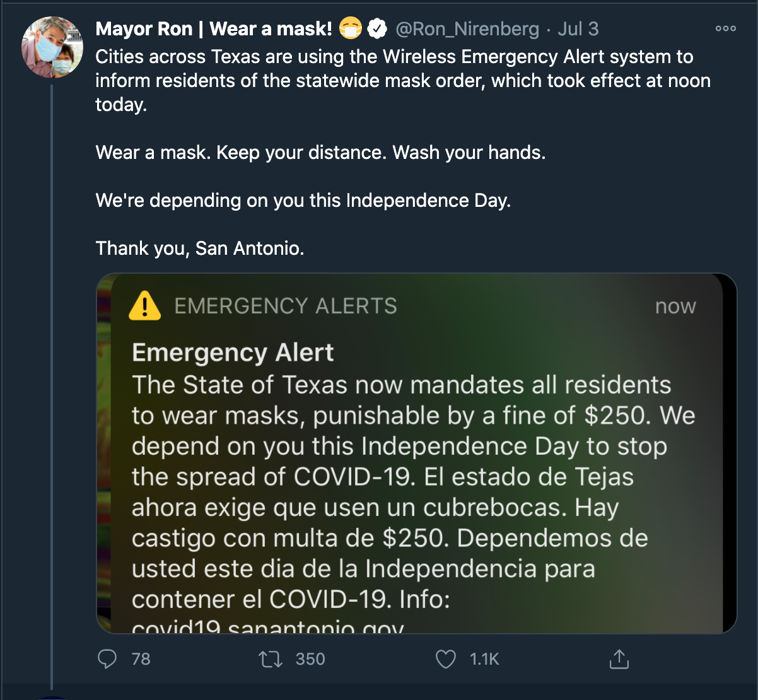
Task: Click the verified badge beside the name
Action: coord(377,29)
